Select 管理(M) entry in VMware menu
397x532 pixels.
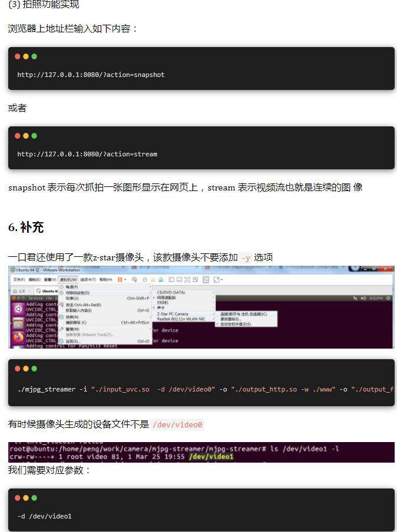(105, 329)
